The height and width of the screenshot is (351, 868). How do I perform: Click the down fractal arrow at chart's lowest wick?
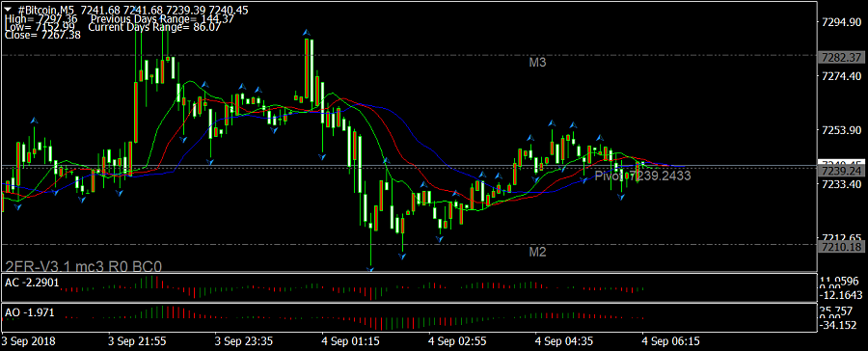click(x=370, y=269)
